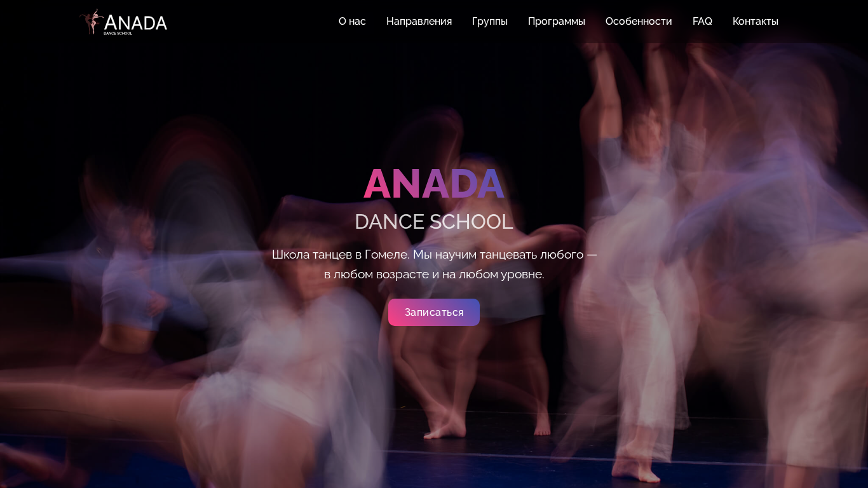The width and height of the screenshot is (868, 488).
Task: Open the FAQ navigation link
Action: pyautogui.click(x=702, y=21)
